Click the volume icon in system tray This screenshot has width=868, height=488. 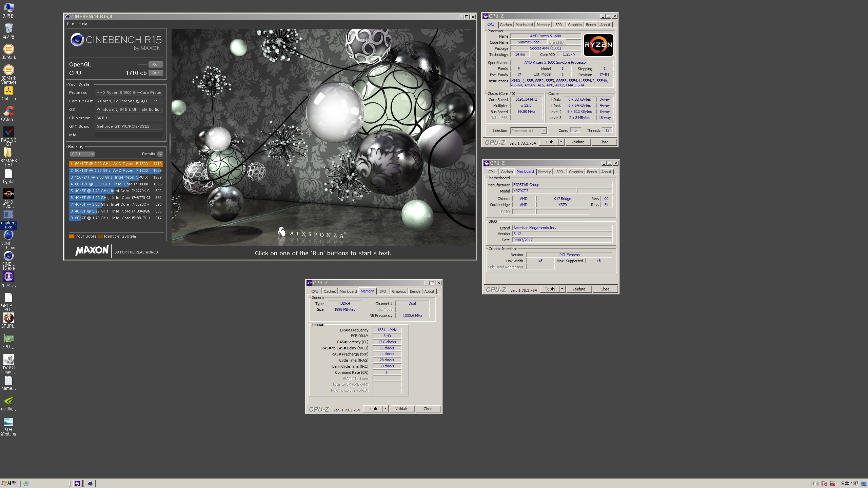(x=816, y=484)
